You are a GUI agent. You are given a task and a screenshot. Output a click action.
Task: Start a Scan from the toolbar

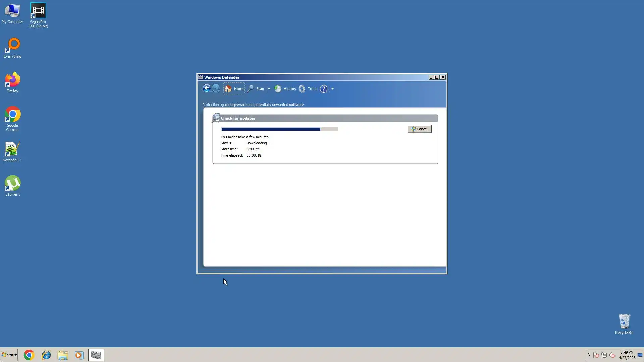click(x=256, y=89)
